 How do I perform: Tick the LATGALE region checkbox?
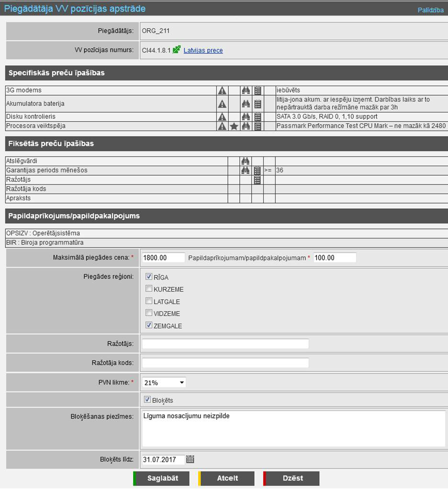tap(149, 301)
